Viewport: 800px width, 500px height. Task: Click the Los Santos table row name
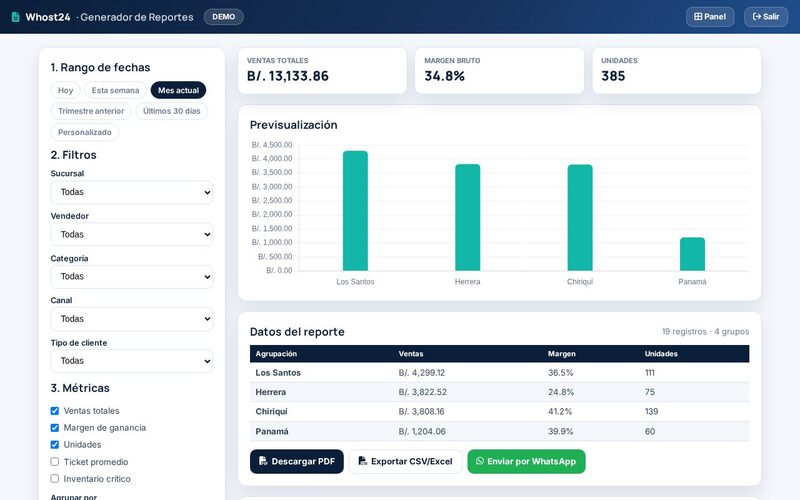pyautogui.click(x=278, y=372)
